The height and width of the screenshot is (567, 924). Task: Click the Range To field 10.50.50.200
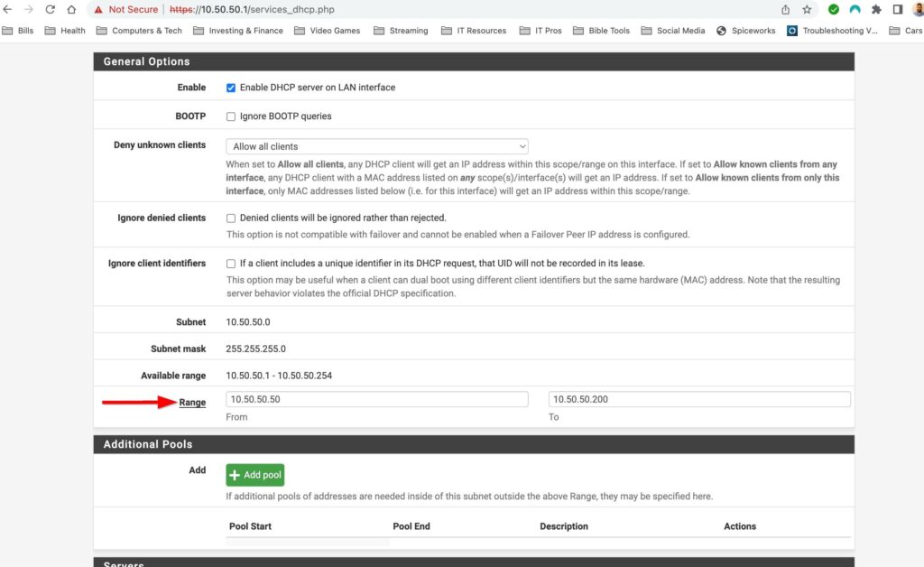tap(699, 399)
